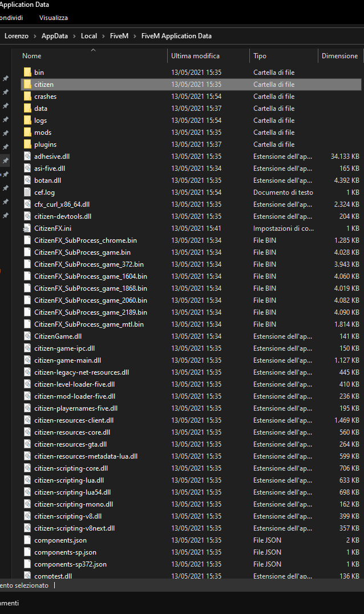Image resolution: width=364 pixels, height=614 pixels.
Task: Select file citizen-level-loader-five.dll by name
Action: (x=75, y=384)
